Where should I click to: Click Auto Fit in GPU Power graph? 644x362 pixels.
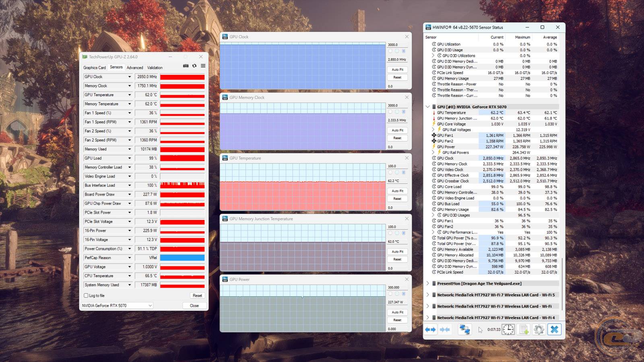pyautogui.click(x=398, y=312)
